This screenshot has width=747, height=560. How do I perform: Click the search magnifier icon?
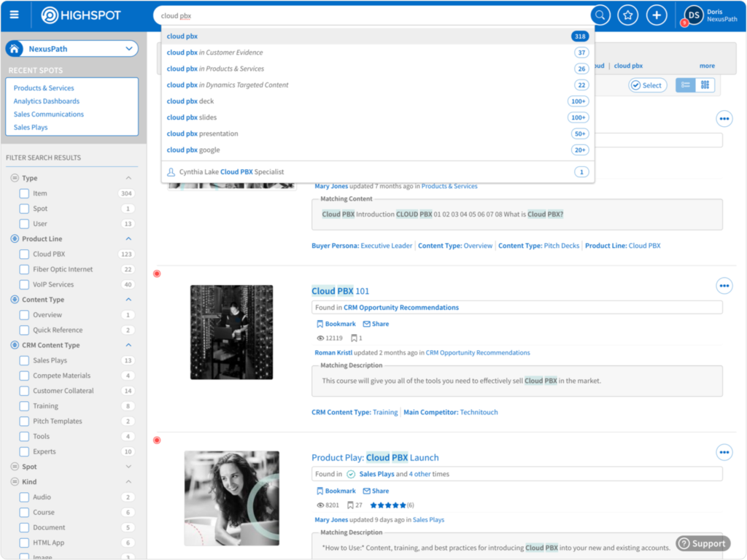pos(600,15)
